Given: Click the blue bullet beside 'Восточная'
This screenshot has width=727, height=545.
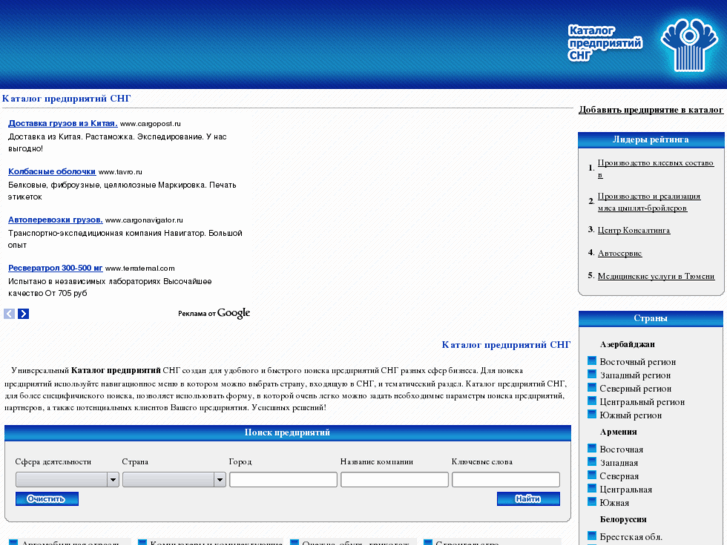Looking at the screenshot, I should click(592, 449).
